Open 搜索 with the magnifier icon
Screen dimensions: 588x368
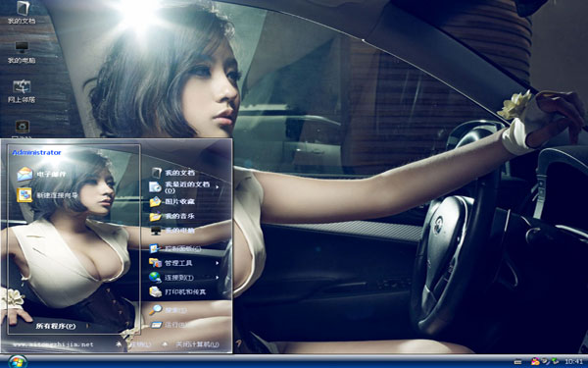[x=168, y=310]
